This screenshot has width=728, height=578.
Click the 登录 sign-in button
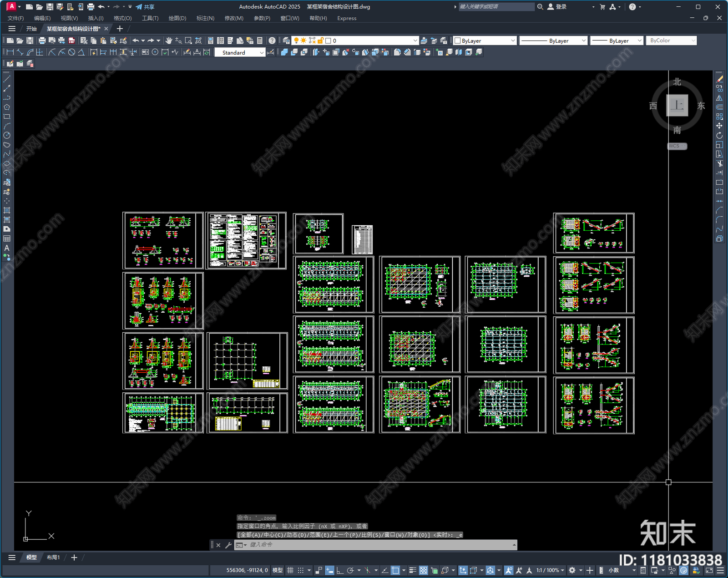click(x=557, y=7)
